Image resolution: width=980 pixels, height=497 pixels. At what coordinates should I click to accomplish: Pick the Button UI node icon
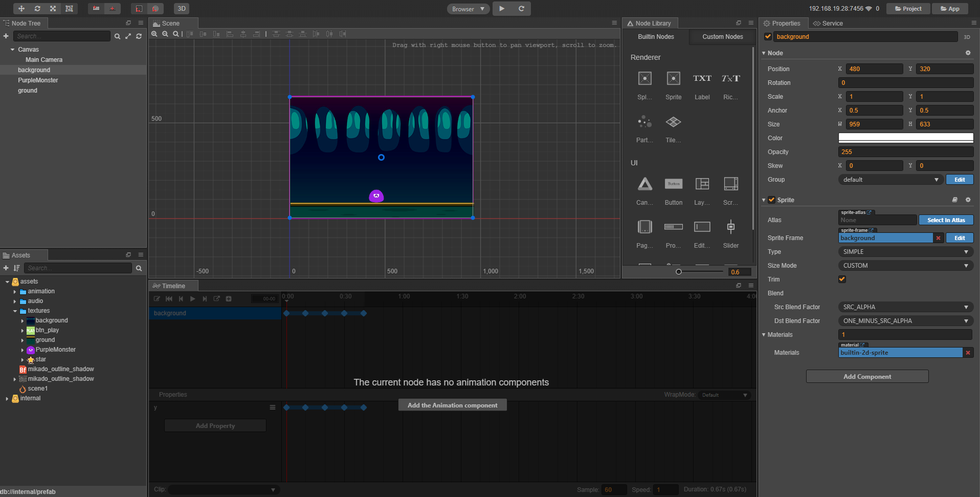click(x=673, y=184)
